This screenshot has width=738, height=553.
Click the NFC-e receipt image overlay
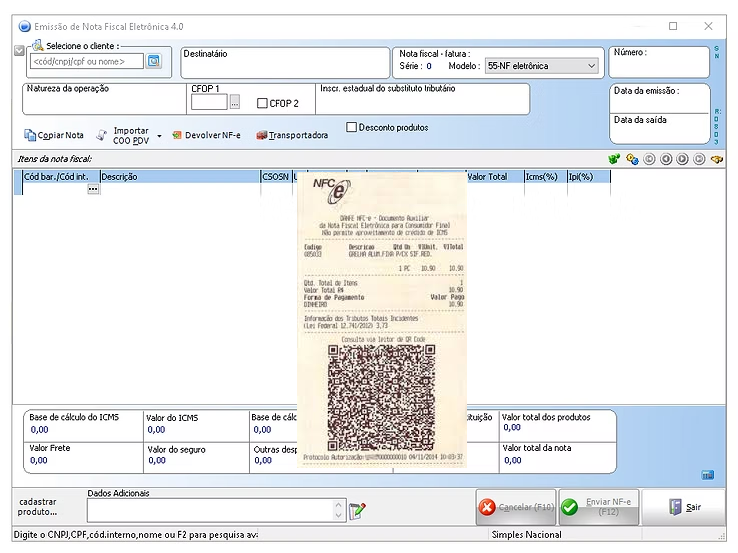[382, 320]
